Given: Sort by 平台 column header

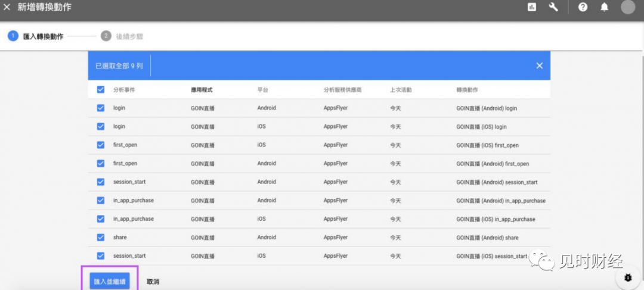Looking at the screenshot, I should coord(262,90).
